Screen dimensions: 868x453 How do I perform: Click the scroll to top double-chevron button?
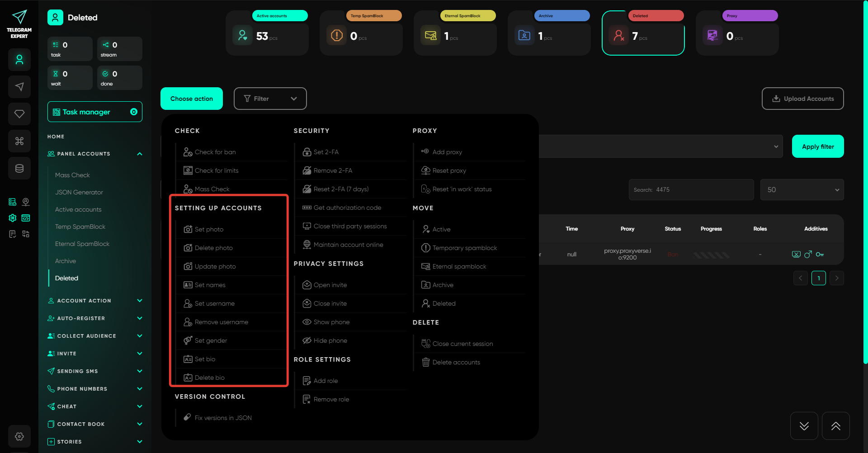[x=835, y=426]
